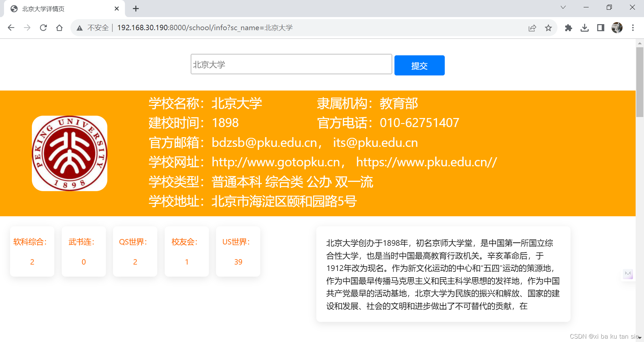The image size is (644, 342).
Task: Open the side panel icon
Action: 600,28
